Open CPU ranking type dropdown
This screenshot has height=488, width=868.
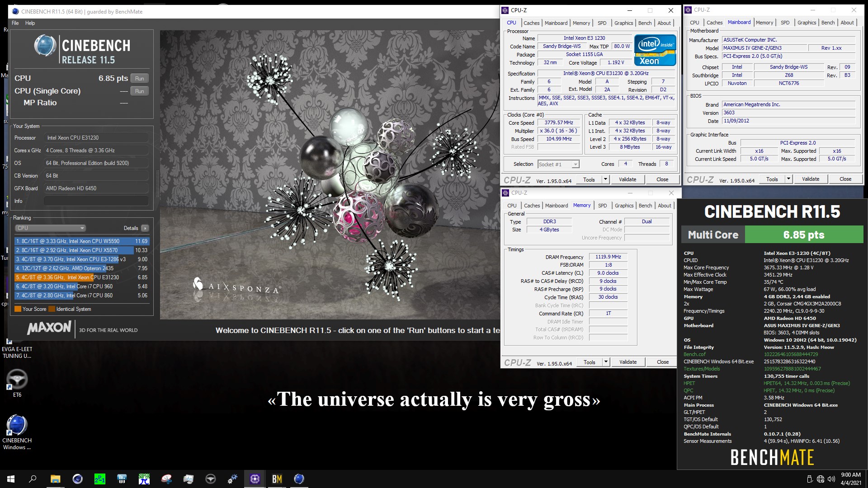(50, 228)
